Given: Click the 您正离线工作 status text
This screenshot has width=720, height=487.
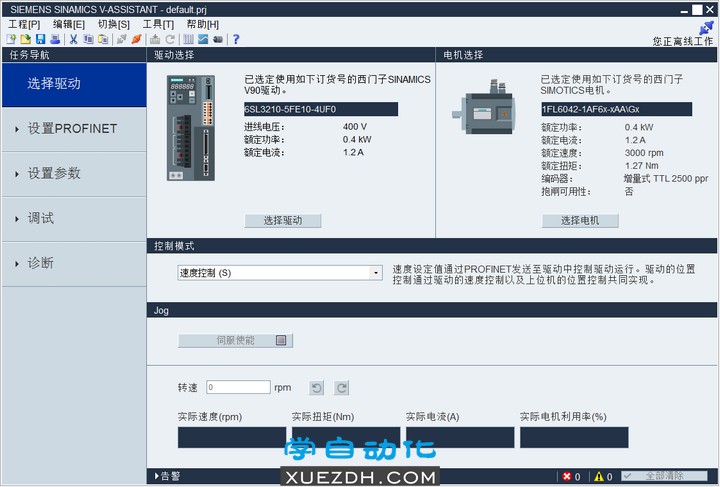Looking at the screenshot, I should tap(683, 42).
